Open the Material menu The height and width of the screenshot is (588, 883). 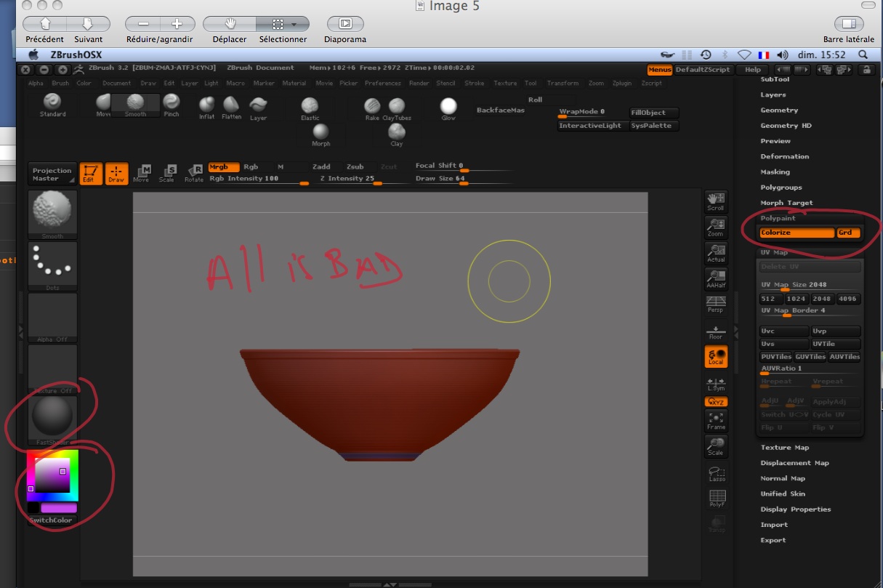coord(294,84)
